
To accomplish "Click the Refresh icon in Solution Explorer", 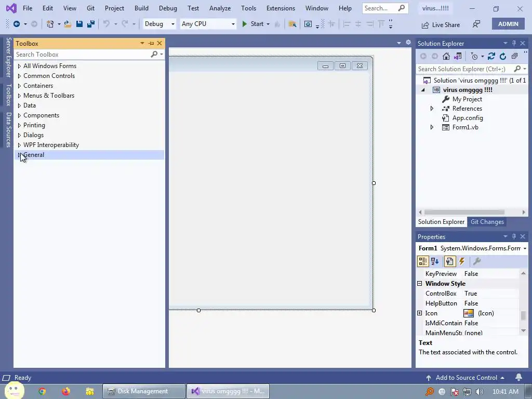I will [x=503, y=56].
